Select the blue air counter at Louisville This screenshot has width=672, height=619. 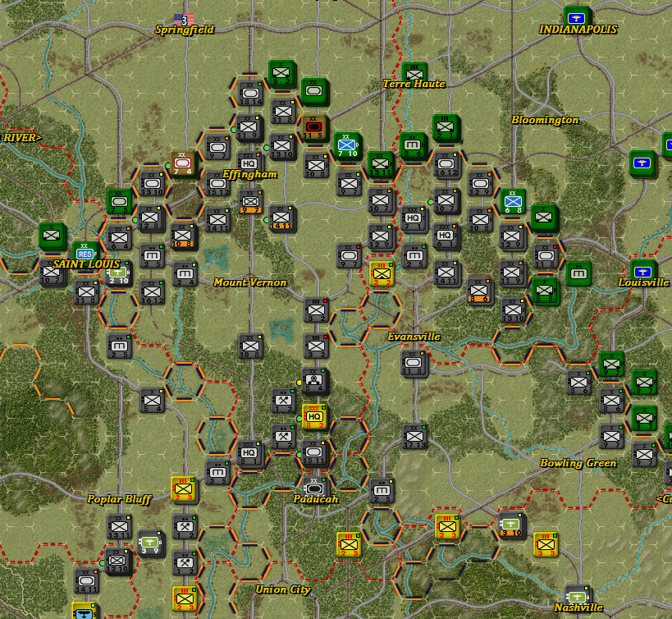(x=642, y=272)
